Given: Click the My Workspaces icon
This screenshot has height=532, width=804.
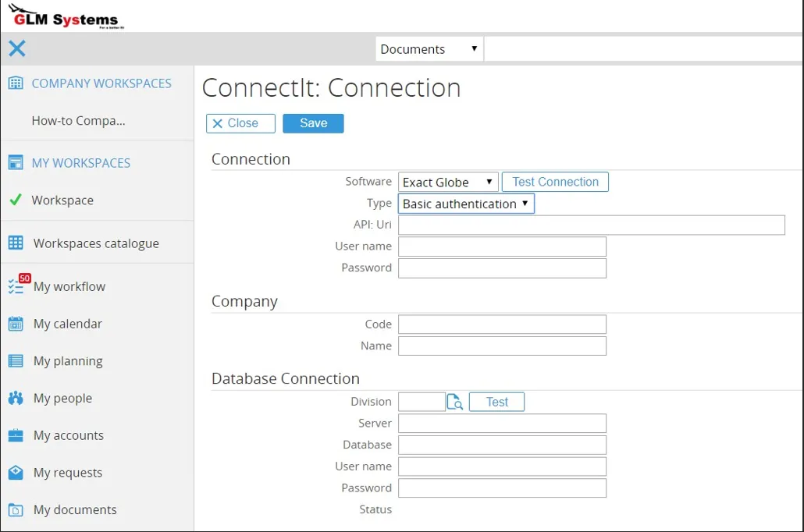Looking at the screenshot, I should (x=16, y=163).
